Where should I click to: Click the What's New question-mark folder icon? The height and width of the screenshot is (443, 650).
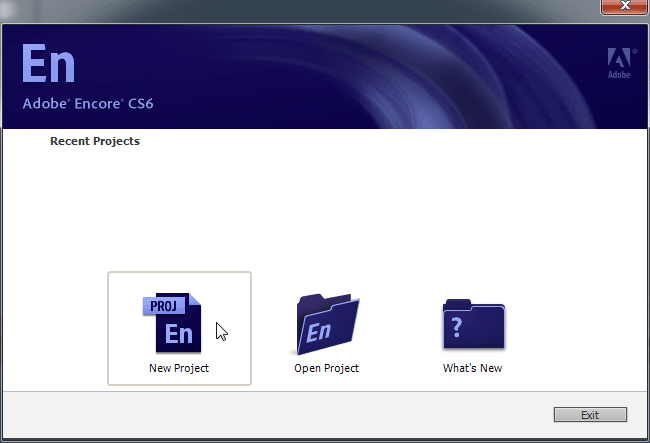tap(474, 324)
